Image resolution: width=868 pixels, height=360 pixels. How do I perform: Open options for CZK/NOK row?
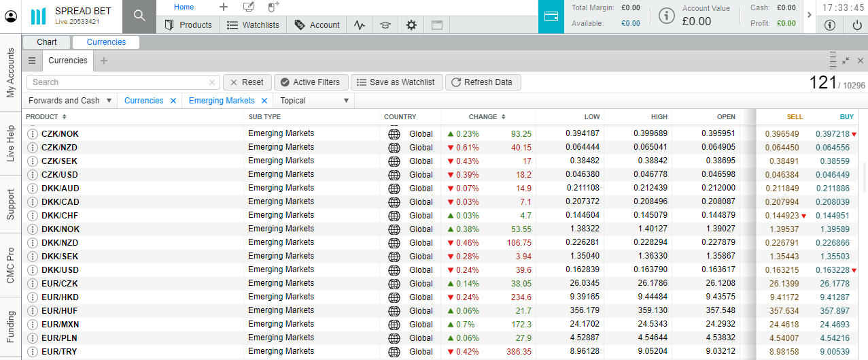pos(32,134)
